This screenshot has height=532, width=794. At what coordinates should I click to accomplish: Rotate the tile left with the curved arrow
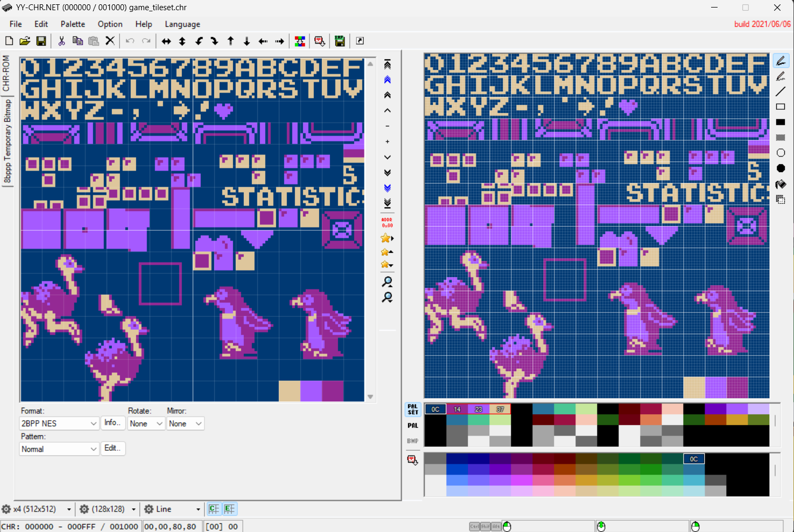coord(199,41)
